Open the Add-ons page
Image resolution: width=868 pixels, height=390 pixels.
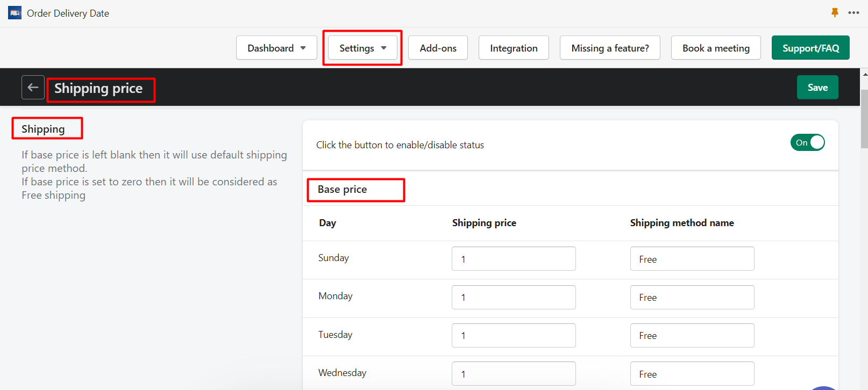[438, 48]
